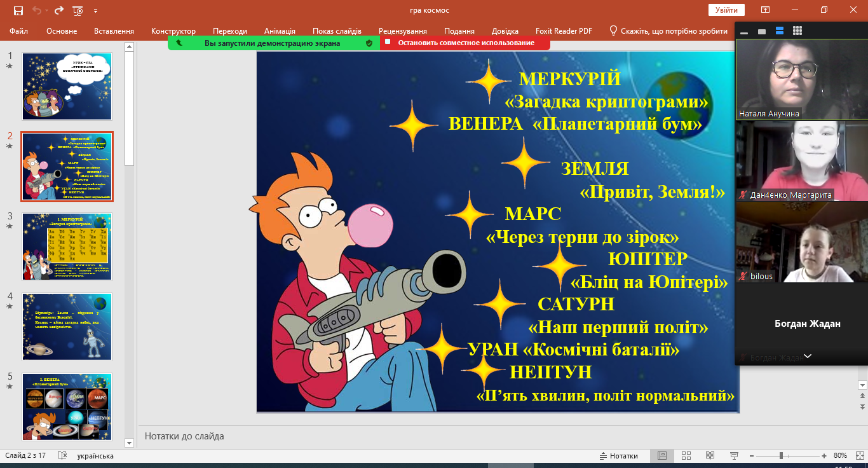Open the Подання tab
Image resolution: width=868 pixels, height=468 pixels.
[x=459, y=31]
